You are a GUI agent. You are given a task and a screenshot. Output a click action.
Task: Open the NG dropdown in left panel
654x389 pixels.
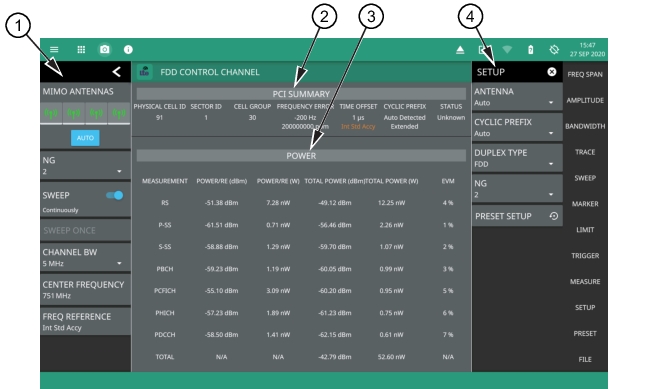[x=85, y=166]
